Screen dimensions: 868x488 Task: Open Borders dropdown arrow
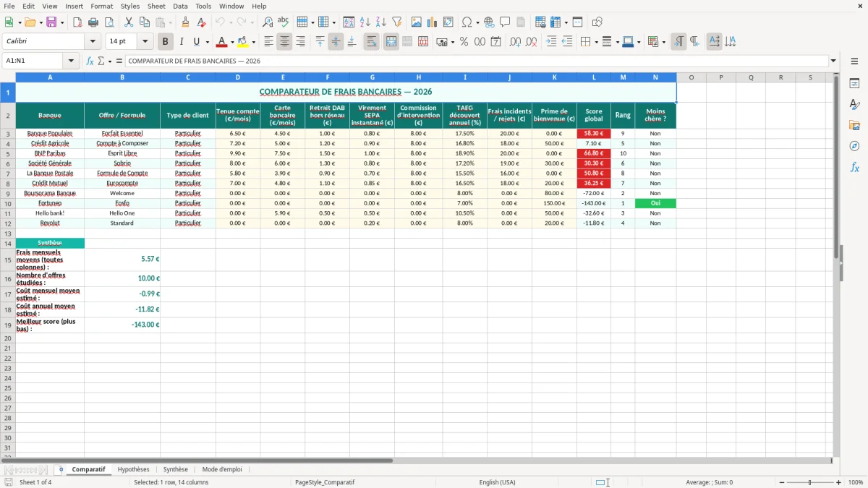click(x=596, y=42)
